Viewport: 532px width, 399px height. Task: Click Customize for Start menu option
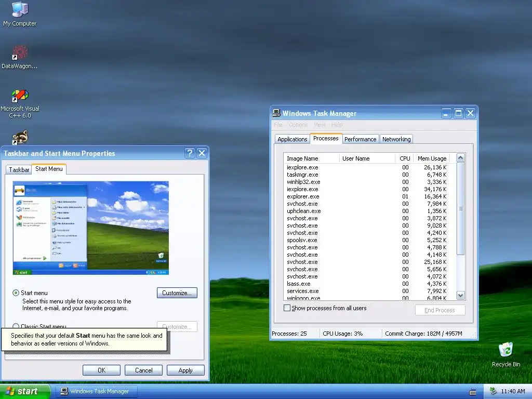[177, 293]
